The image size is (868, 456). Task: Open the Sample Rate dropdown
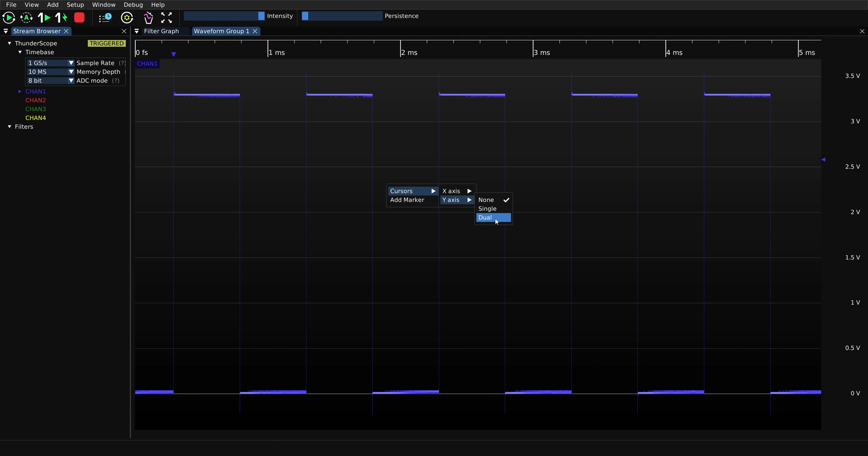(x=51, y=63)
